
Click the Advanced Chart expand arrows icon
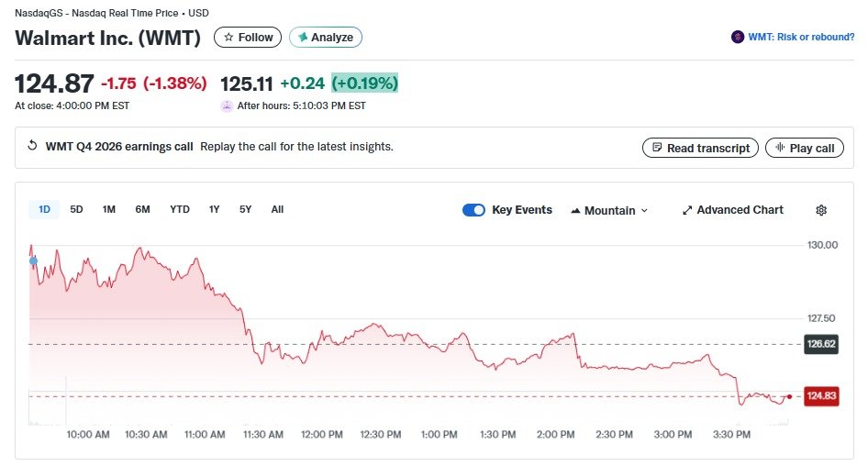[687, 210]
